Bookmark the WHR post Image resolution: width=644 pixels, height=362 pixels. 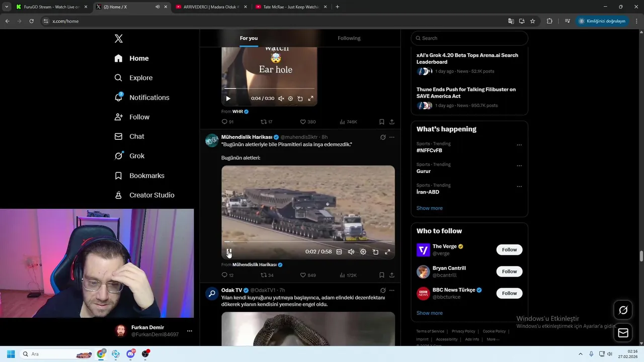[x=381, y=122]
